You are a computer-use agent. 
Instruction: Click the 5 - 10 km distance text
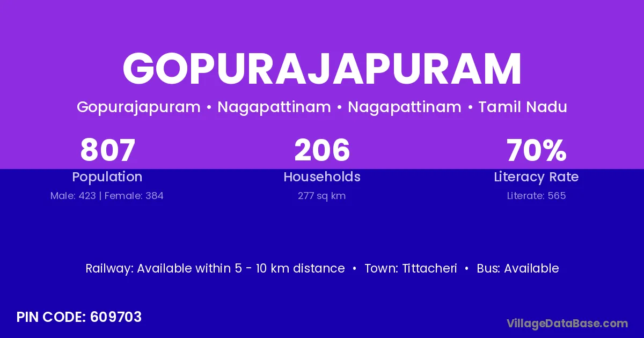point(290,268)
